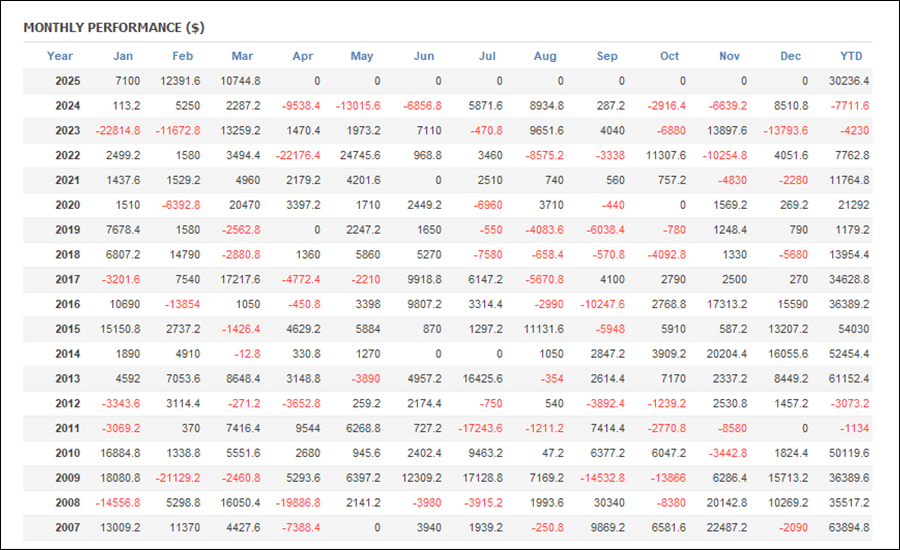Click the 2024 May value -13015.6

[x=358, y=106]
